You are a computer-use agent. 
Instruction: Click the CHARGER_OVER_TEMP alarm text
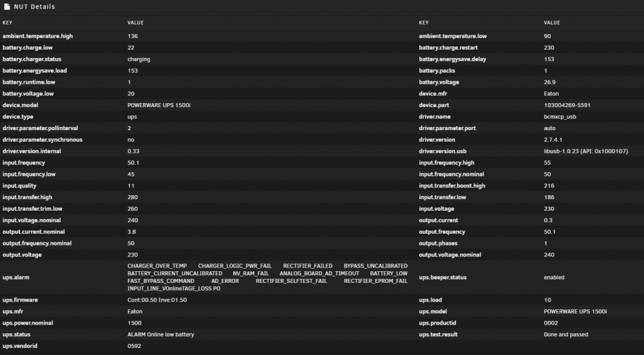point(157,266)
